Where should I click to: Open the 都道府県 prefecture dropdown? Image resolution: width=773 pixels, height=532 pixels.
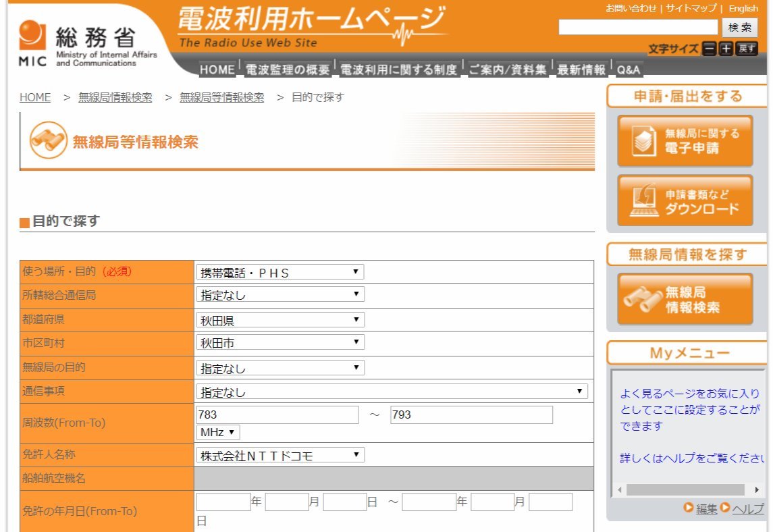pos(279,320)
